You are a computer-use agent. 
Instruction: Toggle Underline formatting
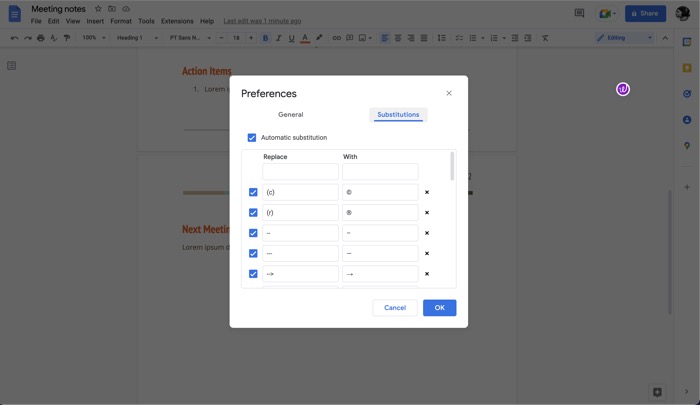[292, 38]
